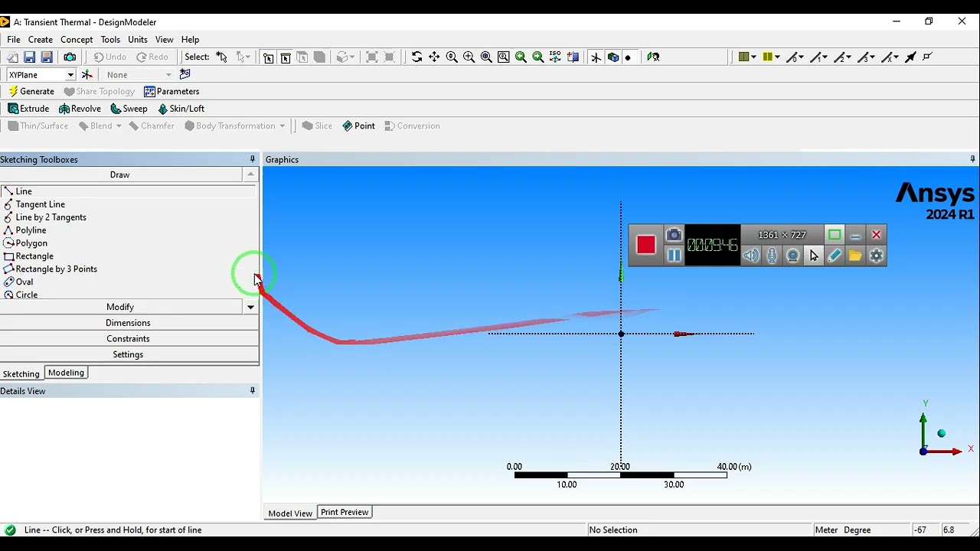Screen dimensions: 980x551
Task: Open the Concept menu
Action: coord(77,40)
